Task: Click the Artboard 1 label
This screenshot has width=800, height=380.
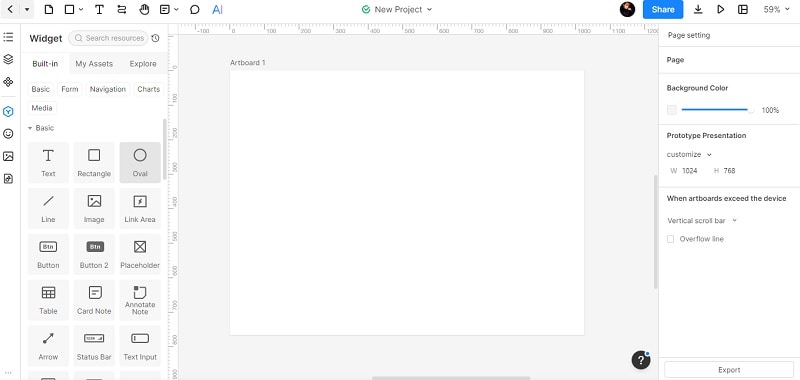Action: (x=247, y=63)
